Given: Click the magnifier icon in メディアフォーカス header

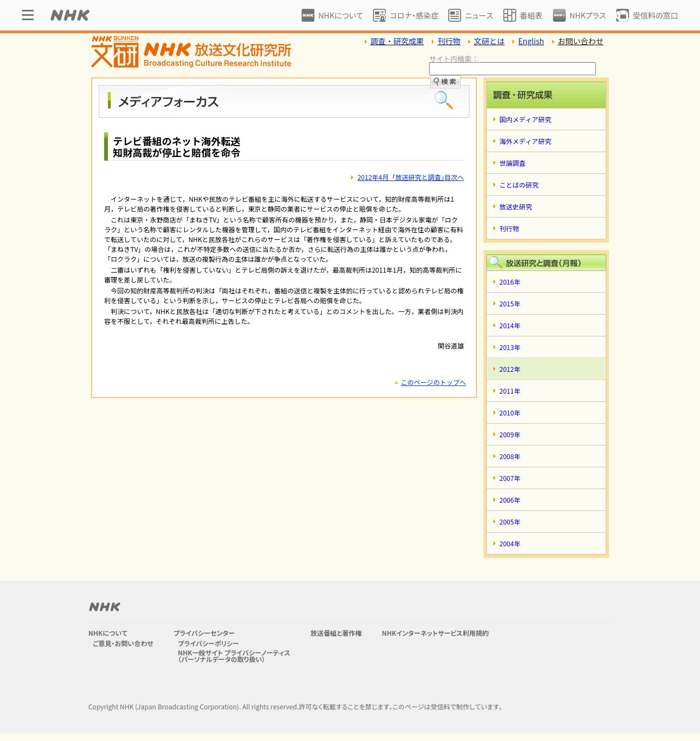Looking at the screenshot, I should click(443, 100).
